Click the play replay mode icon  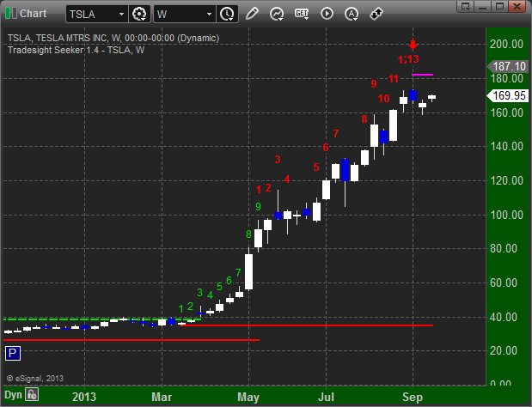pos(327,14)
